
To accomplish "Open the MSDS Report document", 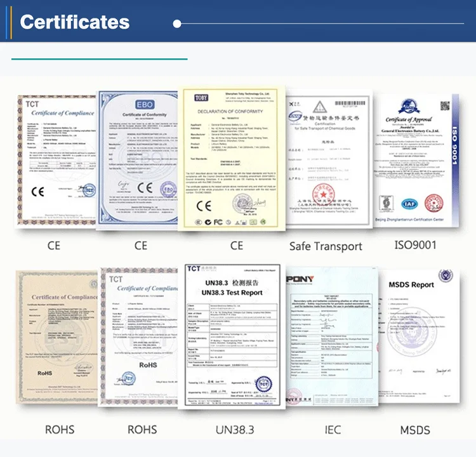I will 419,336.
